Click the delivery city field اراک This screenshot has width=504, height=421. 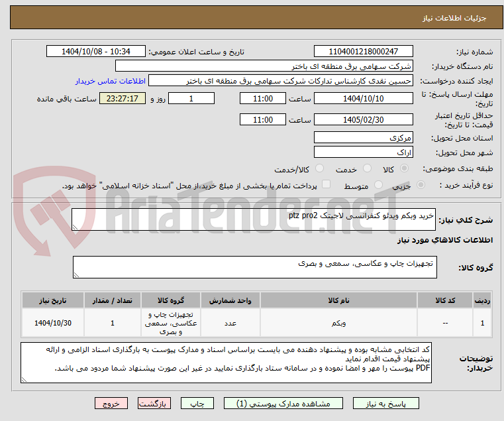click(363, 152)
